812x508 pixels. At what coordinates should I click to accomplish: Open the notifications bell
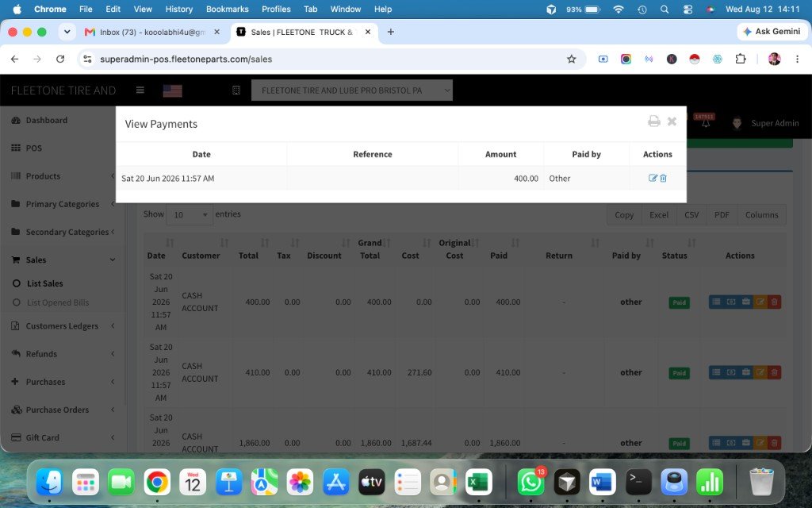coord(705,123)
